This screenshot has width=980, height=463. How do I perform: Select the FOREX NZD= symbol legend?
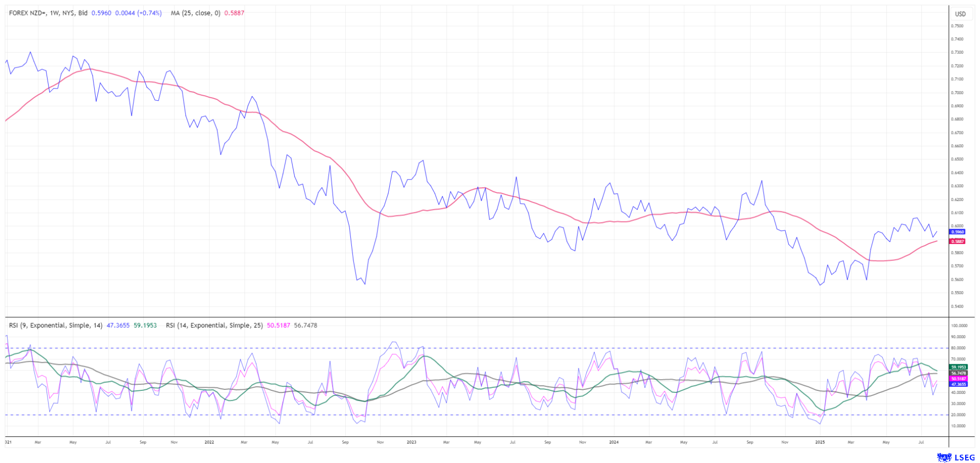point(48,13)
